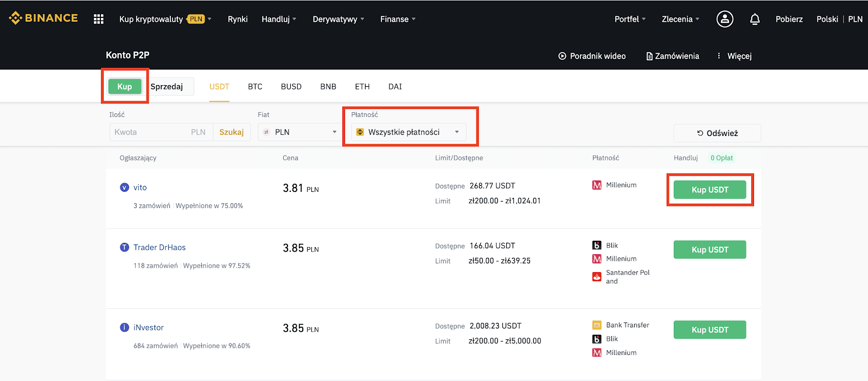Viewport: 868px width, 381px height.
Task: Click the Trader DrHaos avatar icon
Action: click(124, 247)
